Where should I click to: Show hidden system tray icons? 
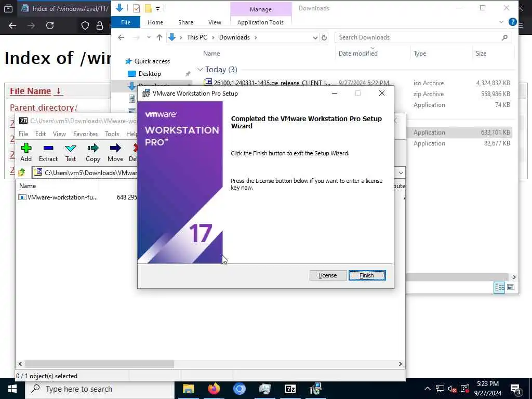(x=427, y=389)
